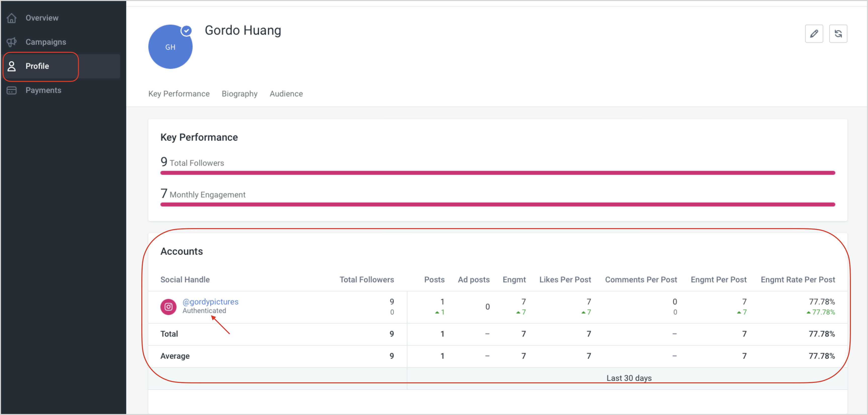Switch to the Biography tab
868x415 pixels.
click(x=239, y=93)
